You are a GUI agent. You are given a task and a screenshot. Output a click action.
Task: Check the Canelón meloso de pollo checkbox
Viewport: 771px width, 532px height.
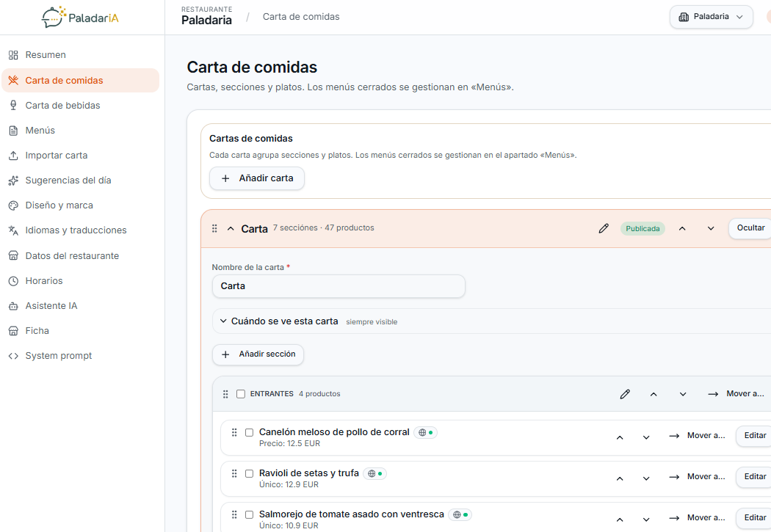pos(250,432)
